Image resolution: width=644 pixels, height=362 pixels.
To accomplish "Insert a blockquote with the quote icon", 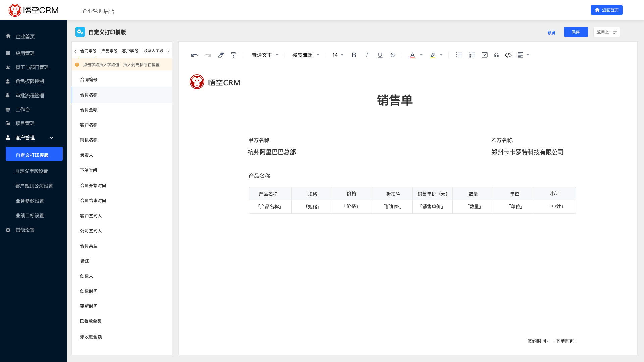I will pyautogui.click(x=496, y=55).
